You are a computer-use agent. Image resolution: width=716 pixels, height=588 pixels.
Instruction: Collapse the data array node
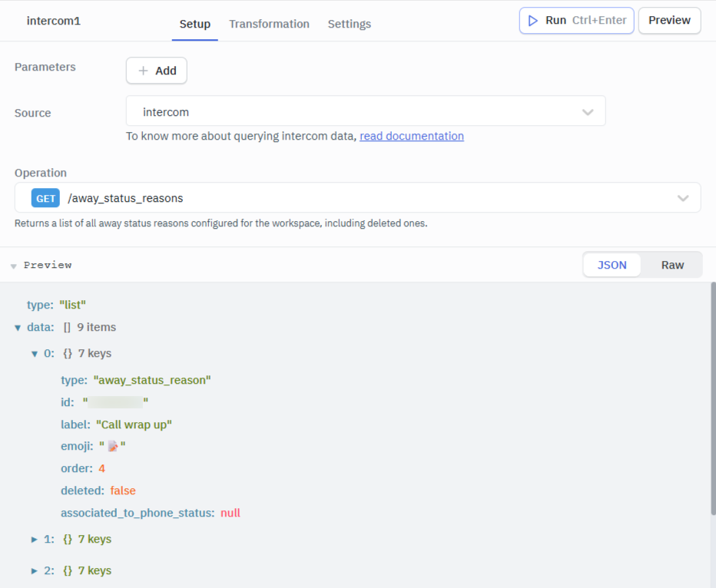coord(18,328)
